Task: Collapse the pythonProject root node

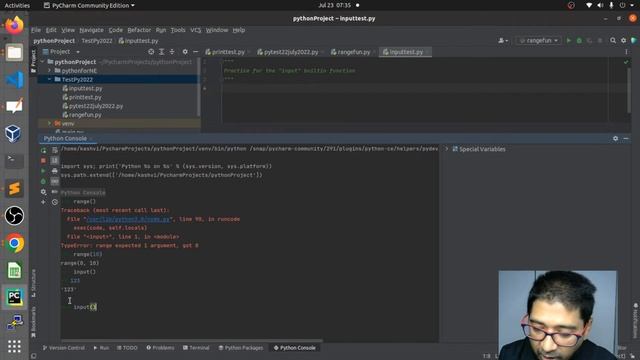Action: click(42, 62)
